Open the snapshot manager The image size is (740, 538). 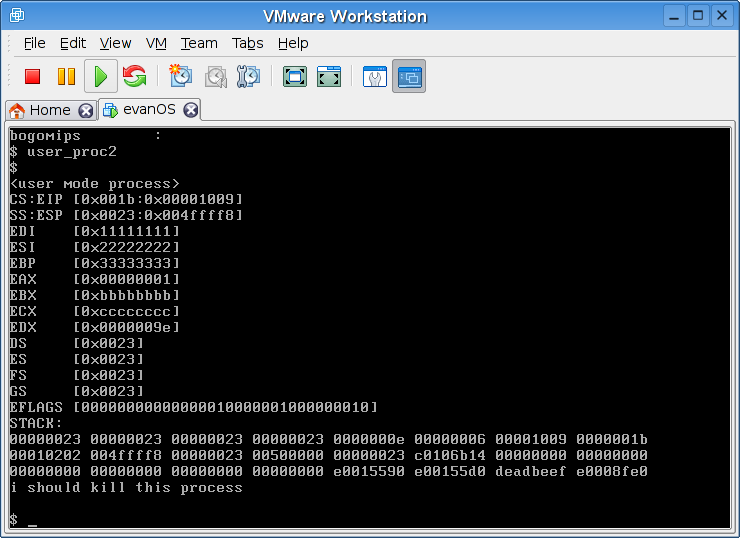tap(249, 76)
